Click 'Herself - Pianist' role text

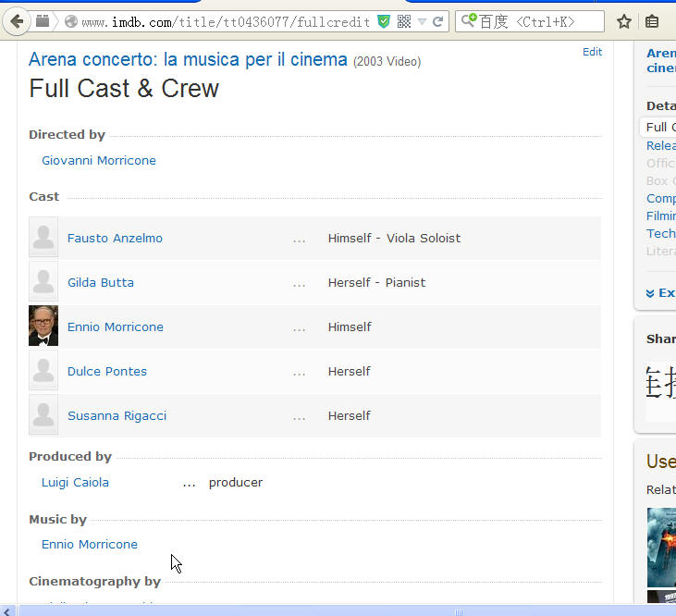pos(376,282)
